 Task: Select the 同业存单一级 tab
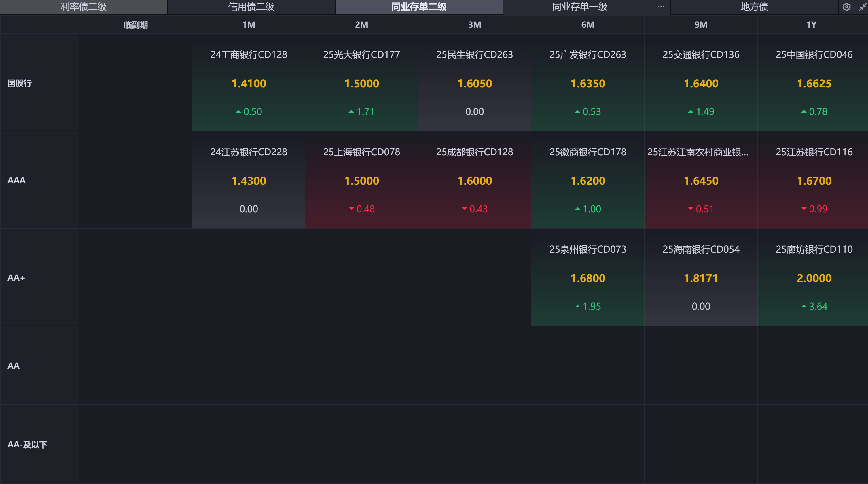tap(579, 7)
